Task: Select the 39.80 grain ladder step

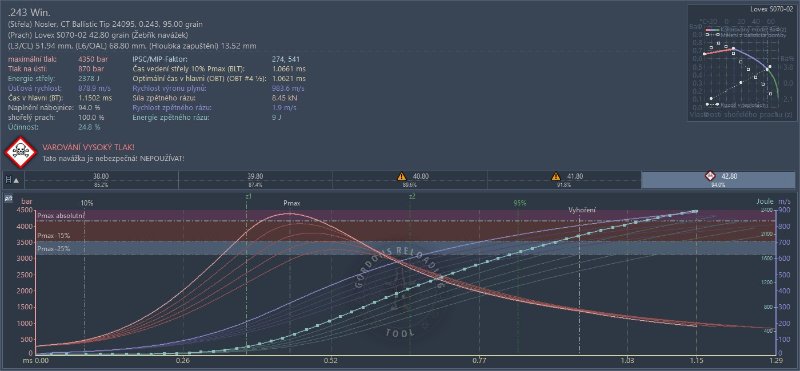Action: click(x=256, y=180)
